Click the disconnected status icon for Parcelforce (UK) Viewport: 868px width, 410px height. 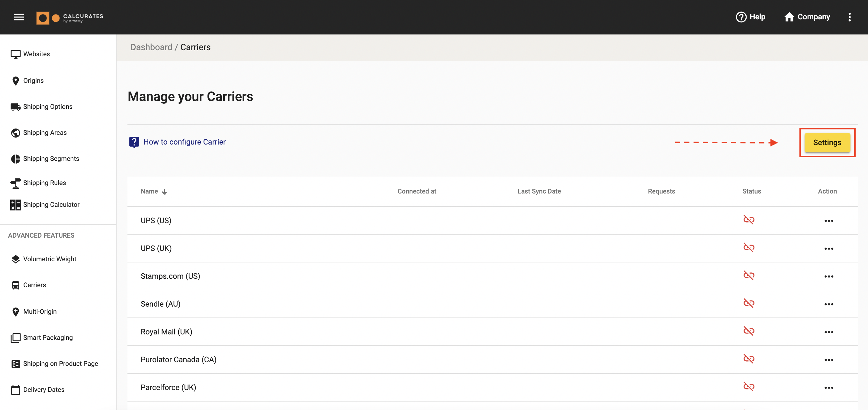click(x=749, y=387)
